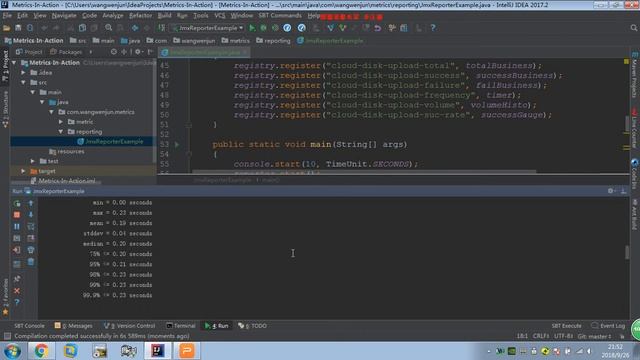Screen dimensions: 640x360
Task: Click the Build Project toolbar icon
Action: [162, 28]
